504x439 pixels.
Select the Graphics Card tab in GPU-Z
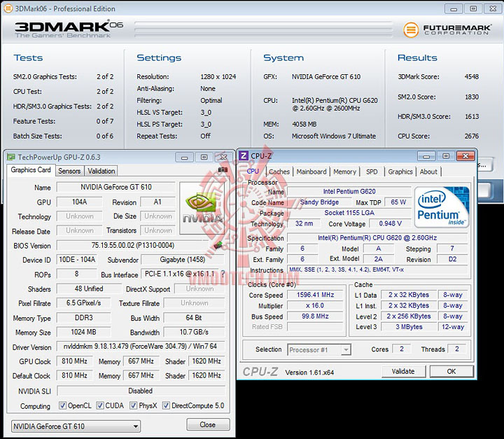tap(31, 170)
